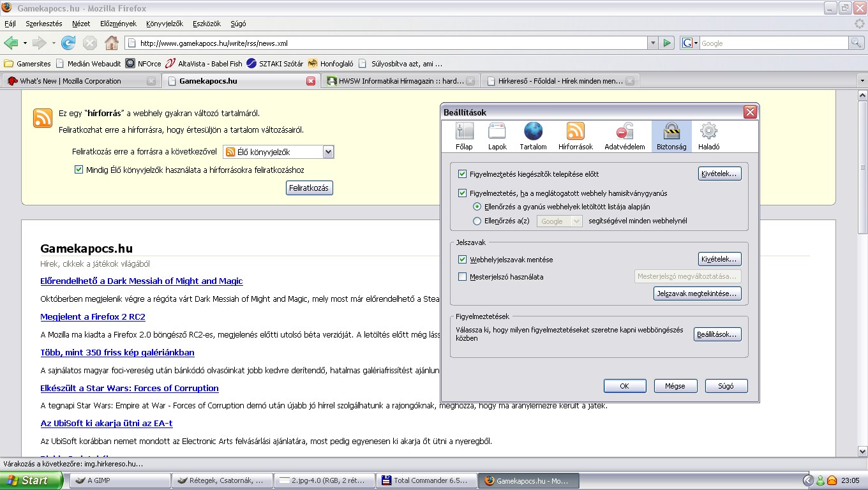Image resolution: width=868 pixels, height=490 pixels.
Task: Click the Forward navigation arrow
Action: point(40,43)
